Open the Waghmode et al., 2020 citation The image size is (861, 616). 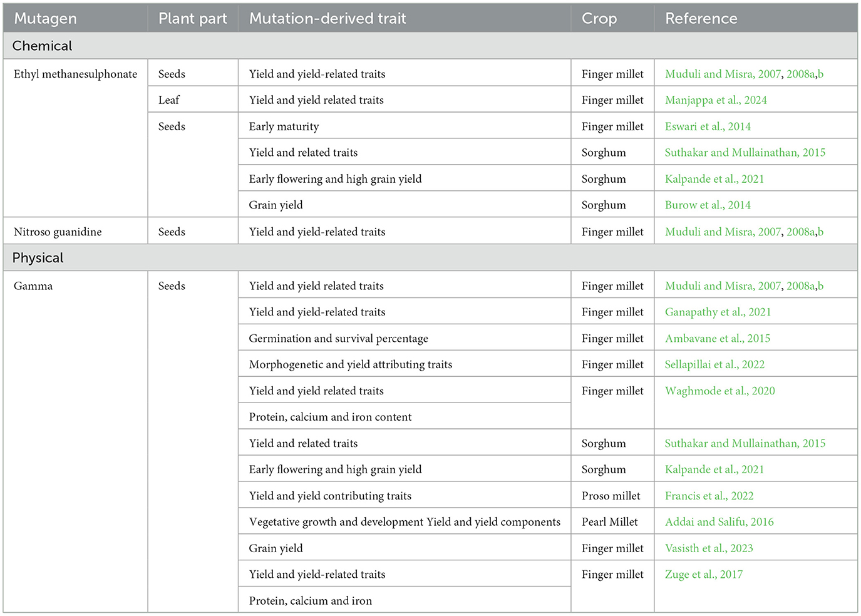719,391
